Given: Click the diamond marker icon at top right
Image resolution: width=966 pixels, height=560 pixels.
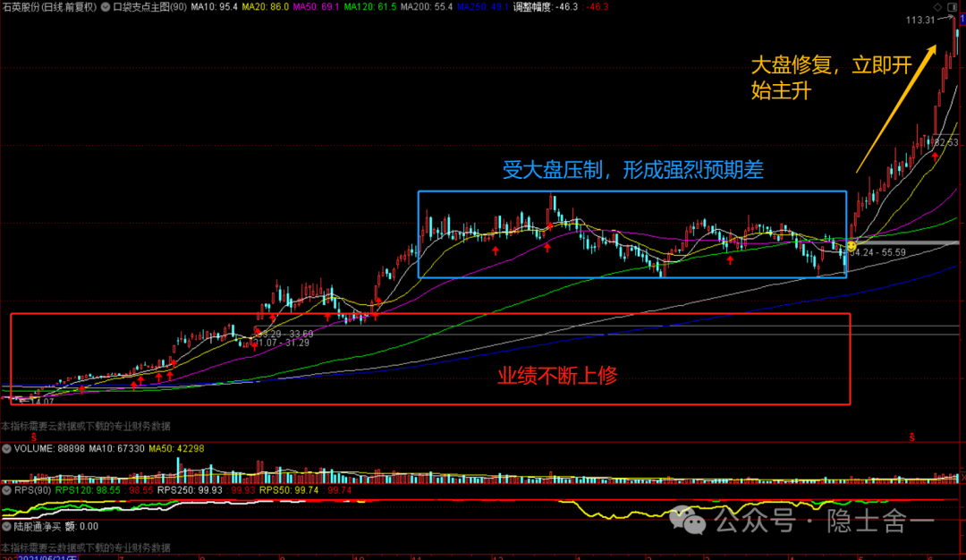Looking at the screenshot, I should pyautogui.click(x=937, y=7).
